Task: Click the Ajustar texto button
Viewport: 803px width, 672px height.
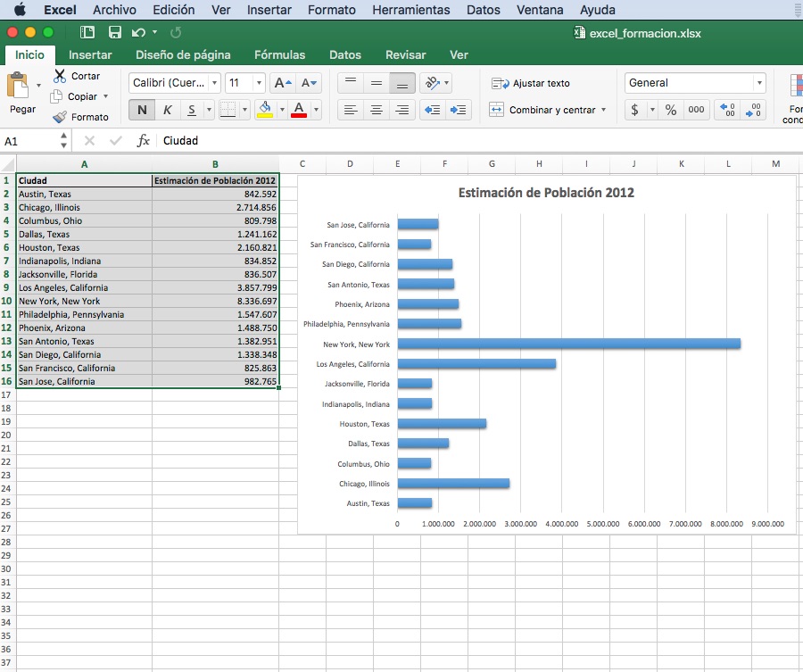Action: click(x=531, y=83)
